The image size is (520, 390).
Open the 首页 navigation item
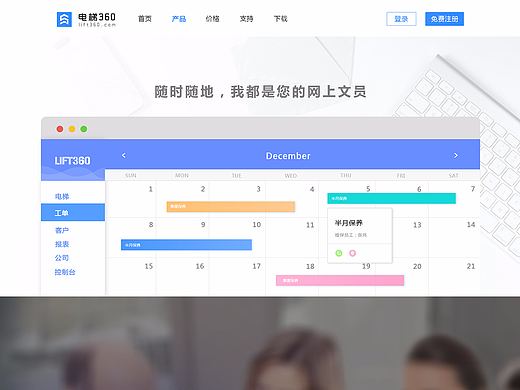145,19
